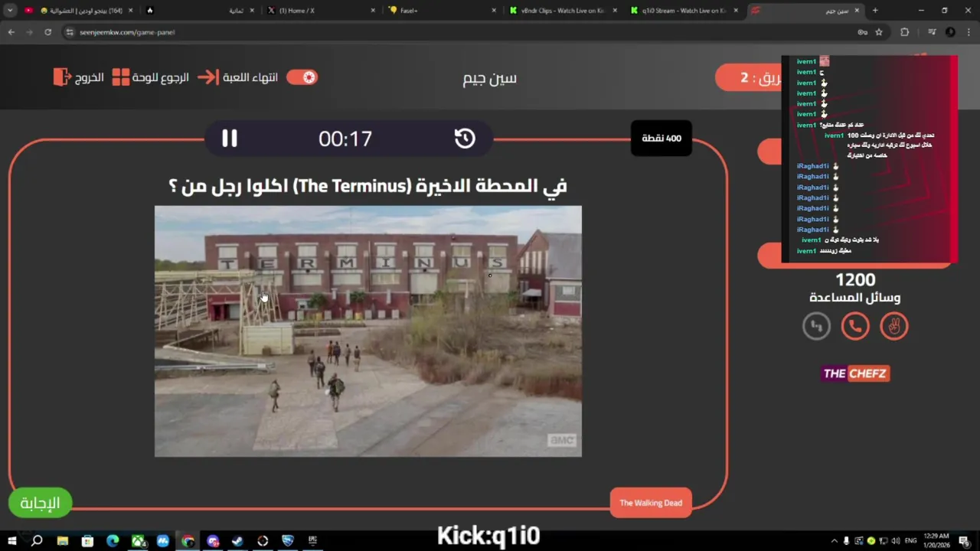Open Steam from the taskbar
Image resolution: width=980 pixels, height=551 pixels.
point(237,541)
